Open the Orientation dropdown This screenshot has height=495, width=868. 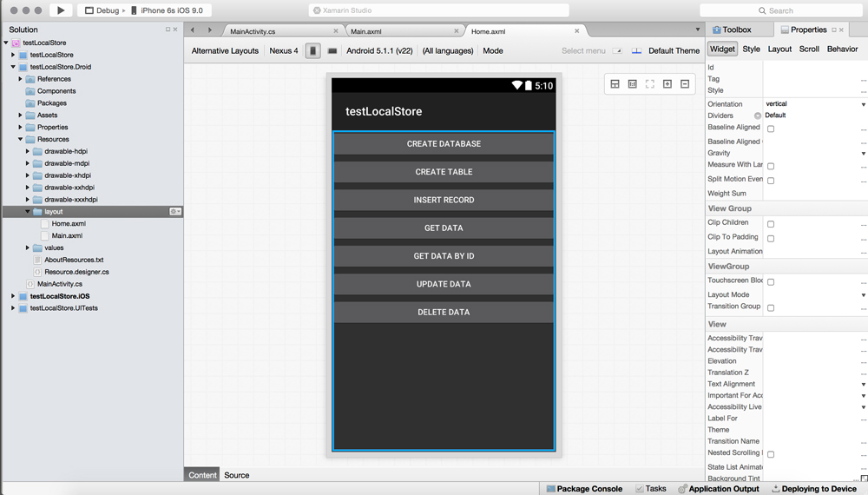863,104
